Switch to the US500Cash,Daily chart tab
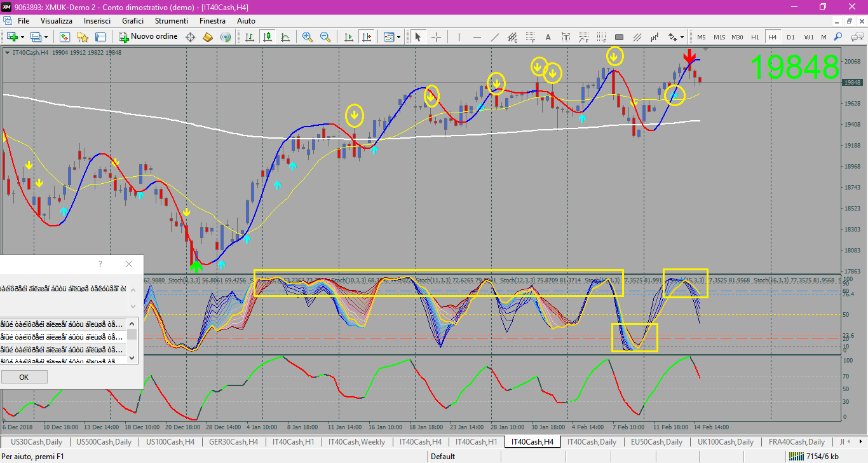 coord(104,442)
